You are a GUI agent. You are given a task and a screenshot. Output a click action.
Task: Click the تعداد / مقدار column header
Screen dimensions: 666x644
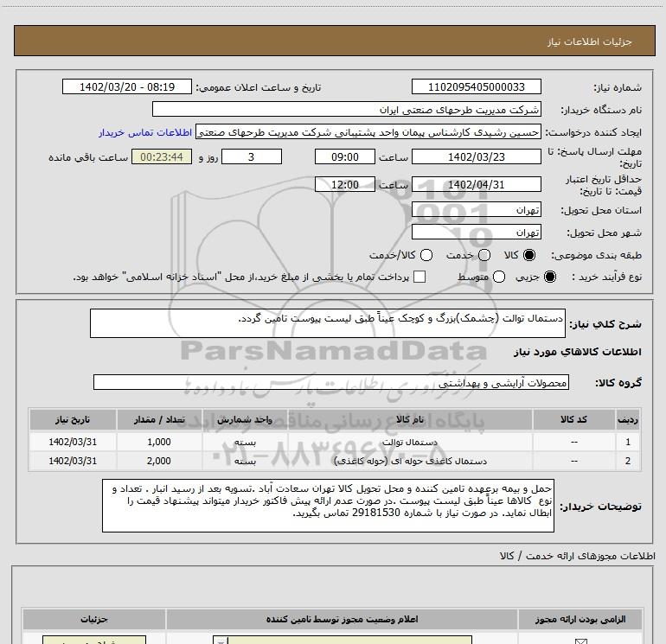click(x=159, y=419)
